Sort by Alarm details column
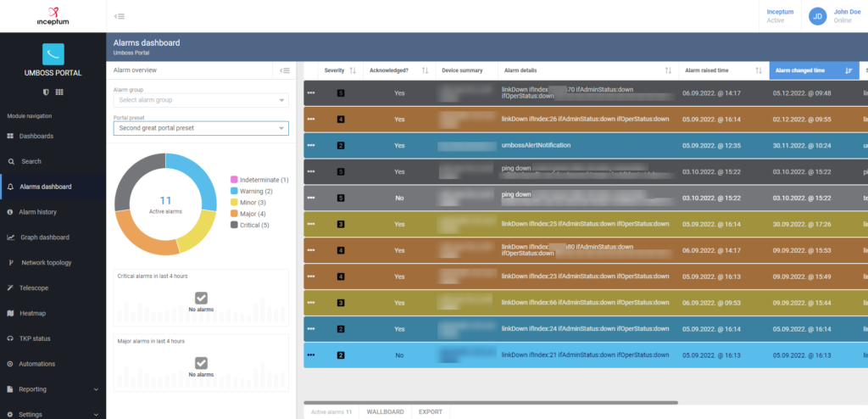Viewport: 868px width, 419px height. pos(668,70)
